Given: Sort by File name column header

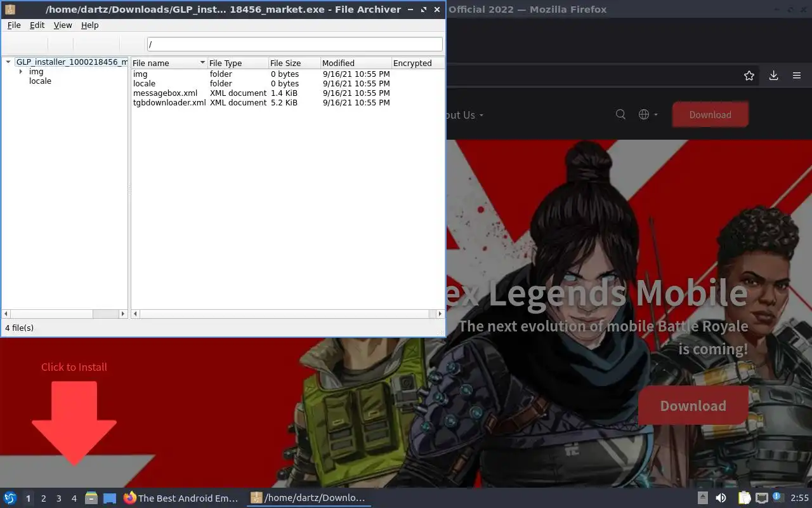Looking at the screenshot, I should [x=169, y=63].
